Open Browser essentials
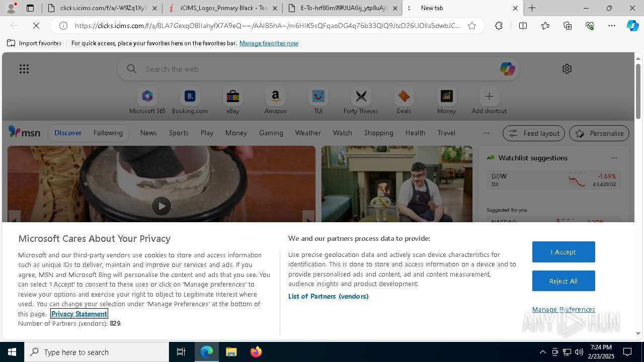The image size is (644, 362). pyautogui.click(x=590, y=26)
